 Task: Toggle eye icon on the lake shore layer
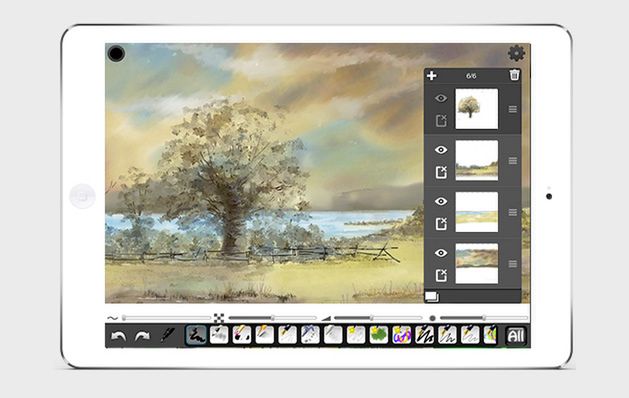click(x=441, y=201)
